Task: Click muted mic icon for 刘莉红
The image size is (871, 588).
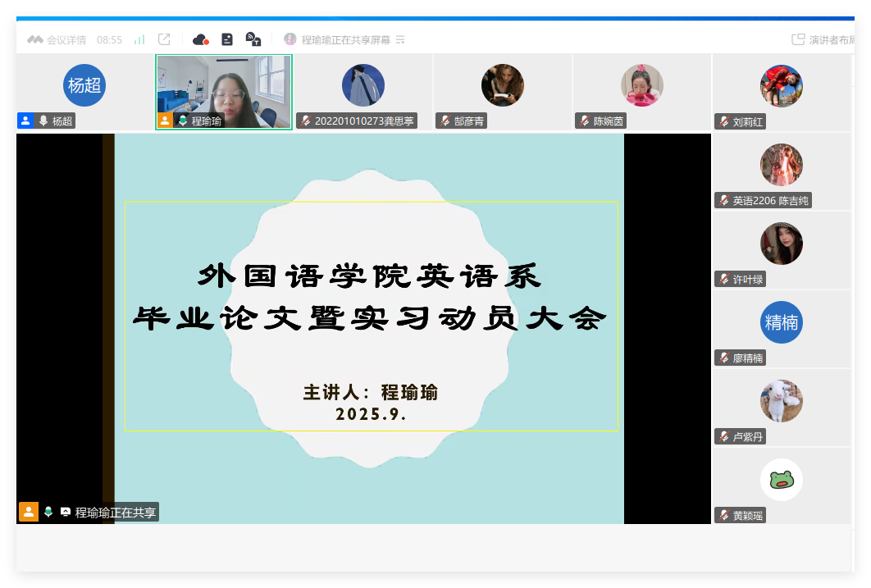Action: tap(723, 121)
